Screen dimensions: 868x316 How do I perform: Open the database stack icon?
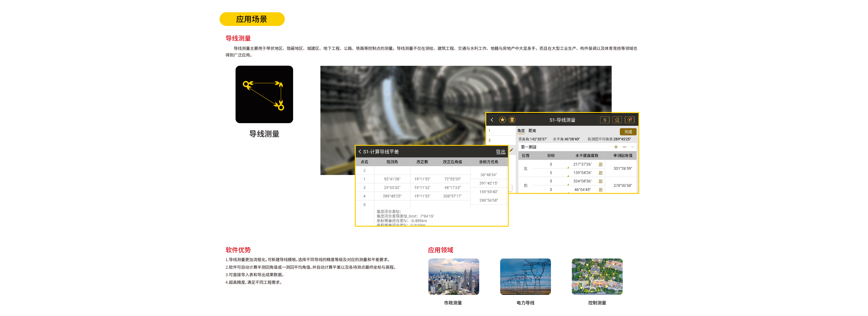coord(512,120)
